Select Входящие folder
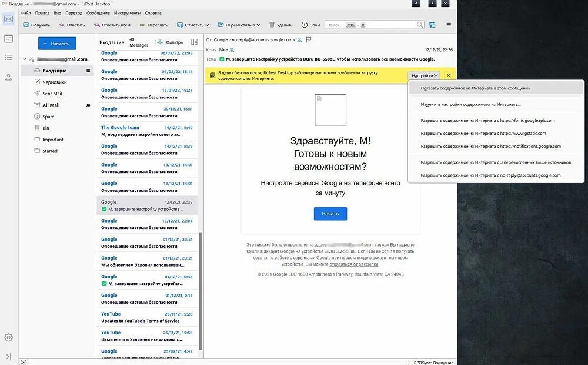This screenshot has height=365, width=588. point(57,71)
